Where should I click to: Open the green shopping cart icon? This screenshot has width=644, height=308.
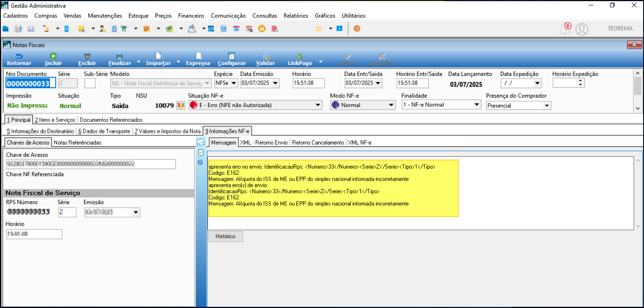click(124, 29)
